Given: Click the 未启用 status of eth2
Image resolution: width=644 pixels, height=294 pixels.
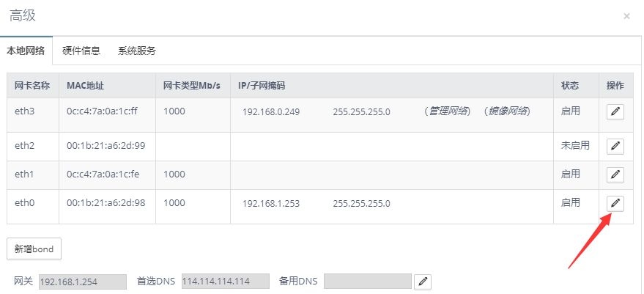Looking at the screenshot, I should [x=575, y=146].
